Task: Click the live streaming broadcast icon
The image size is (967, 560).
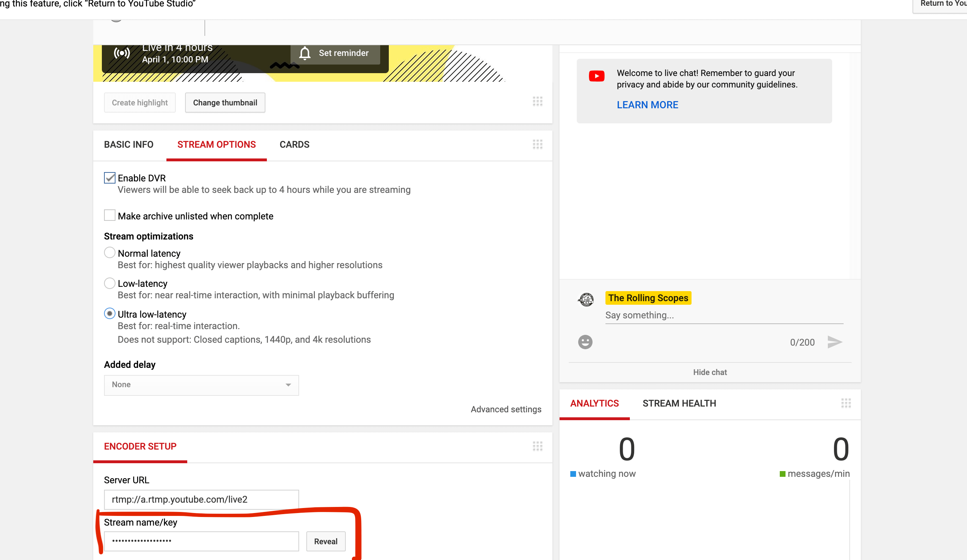Action: [x=122, y=53]
